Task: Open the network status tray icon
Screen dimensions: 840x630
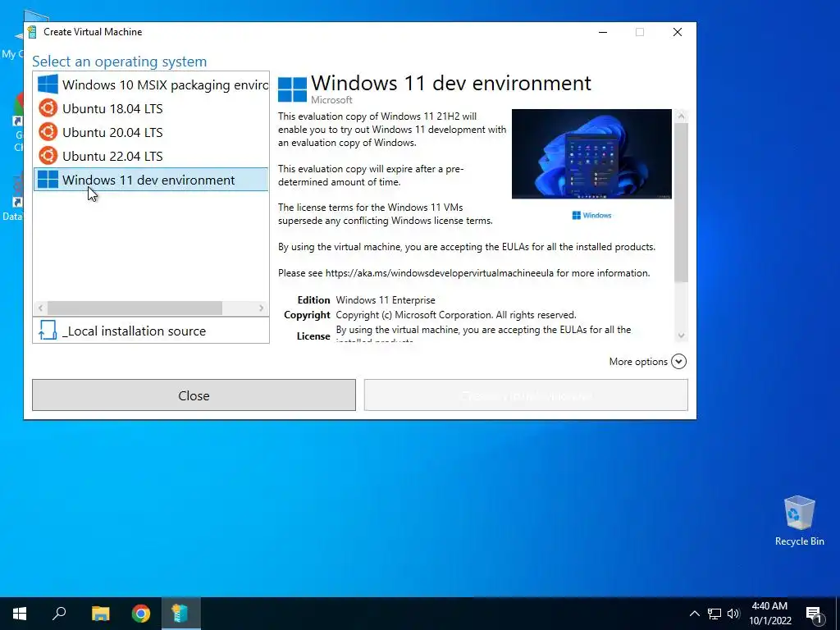Action: [x=714, y=614]
